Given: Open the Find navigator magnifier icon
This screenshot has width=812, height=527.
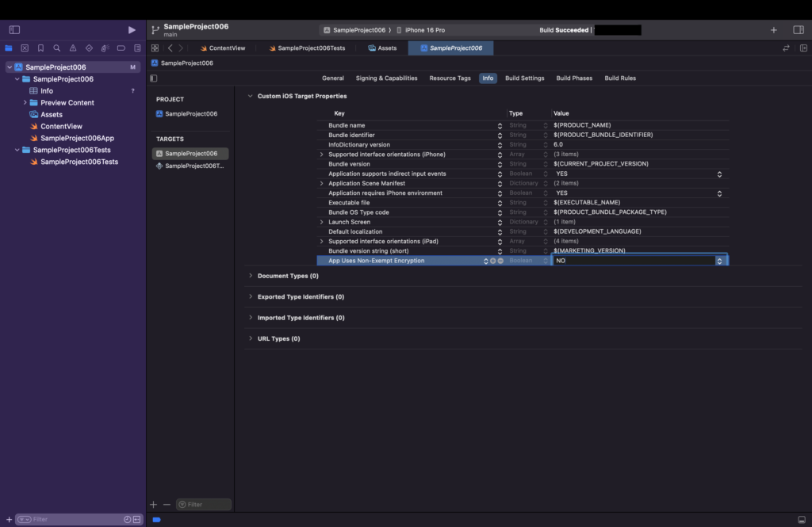Looking at the screenshot, I should pos(57,48).
